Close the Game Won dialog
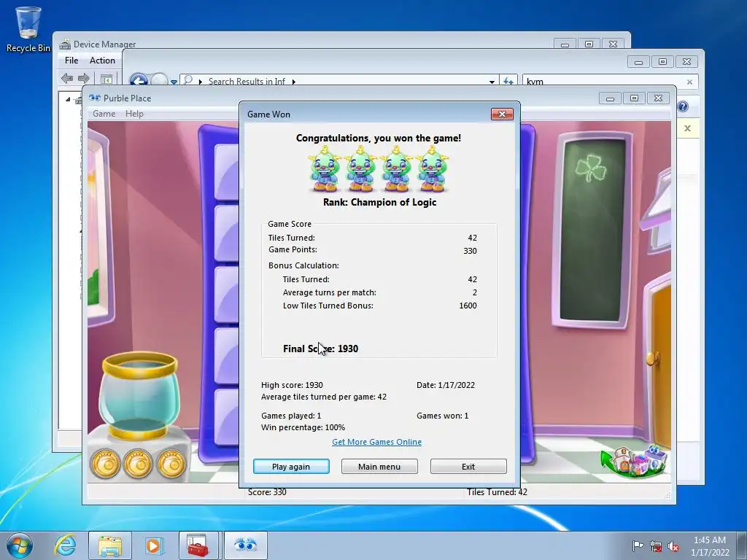The height and width of the screenshot is (560, 747). click(x=502, y=114)
